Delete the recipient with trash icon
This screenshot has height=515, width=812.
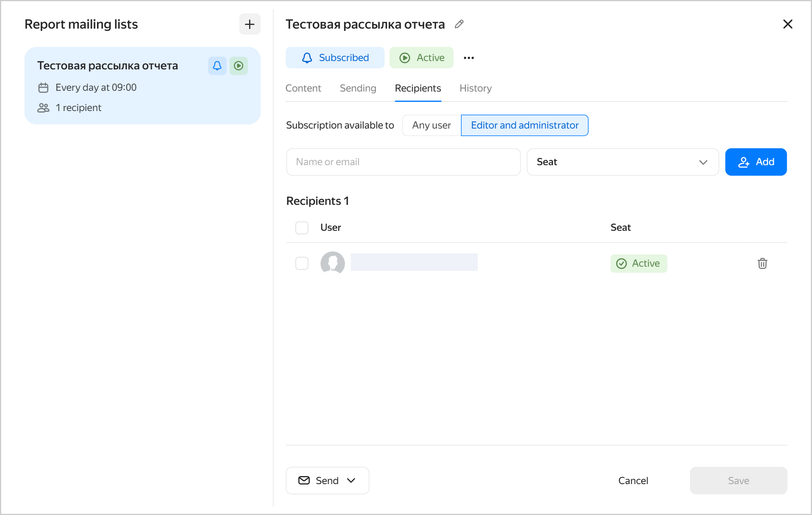(x=762, y=264)
